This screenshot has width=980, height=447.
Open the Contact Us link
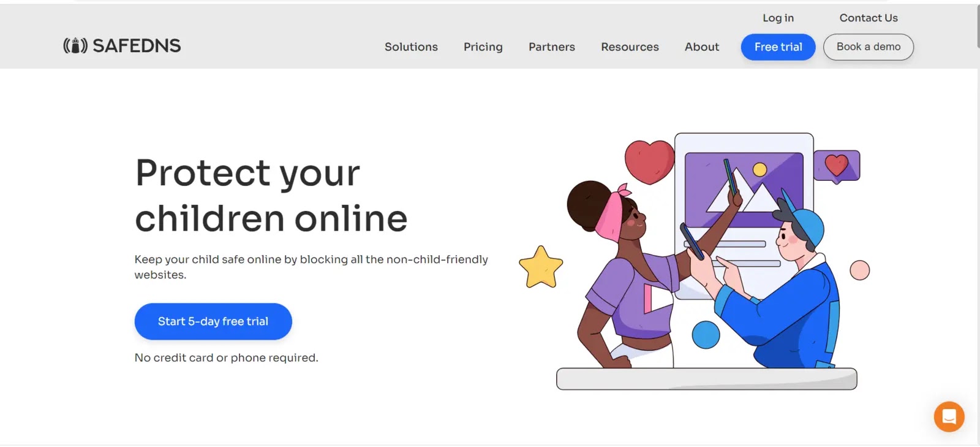click(x=868, y=18)
